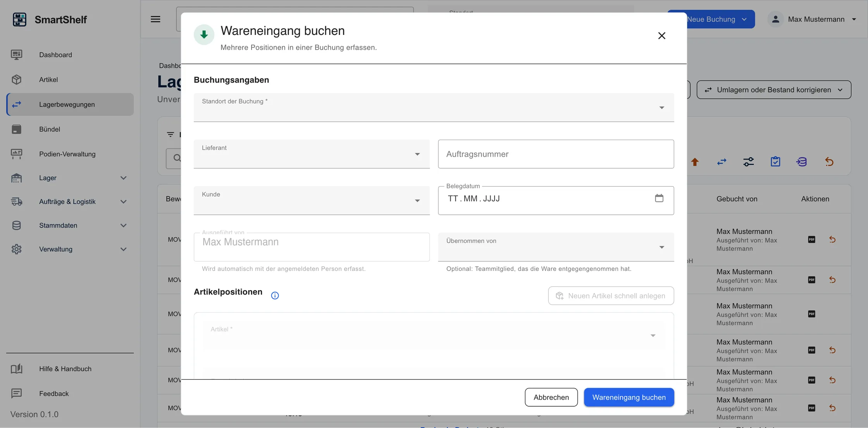
Task: Open Feedback in the sidebar
Action: tap(70, 393)
